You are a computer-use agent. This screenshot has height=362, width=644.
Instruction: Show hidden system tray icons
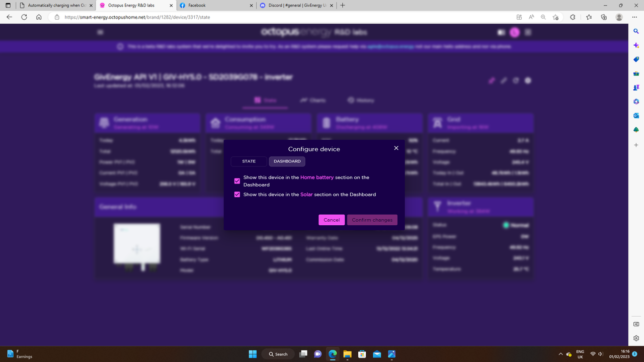click(x=560, y=354)
